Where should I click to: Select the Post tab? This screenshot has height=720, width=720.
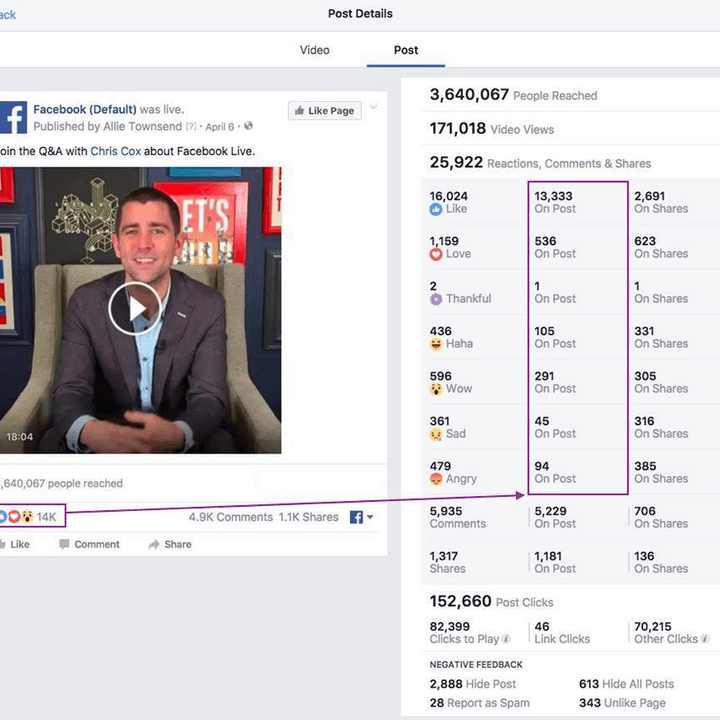[406, 50]
